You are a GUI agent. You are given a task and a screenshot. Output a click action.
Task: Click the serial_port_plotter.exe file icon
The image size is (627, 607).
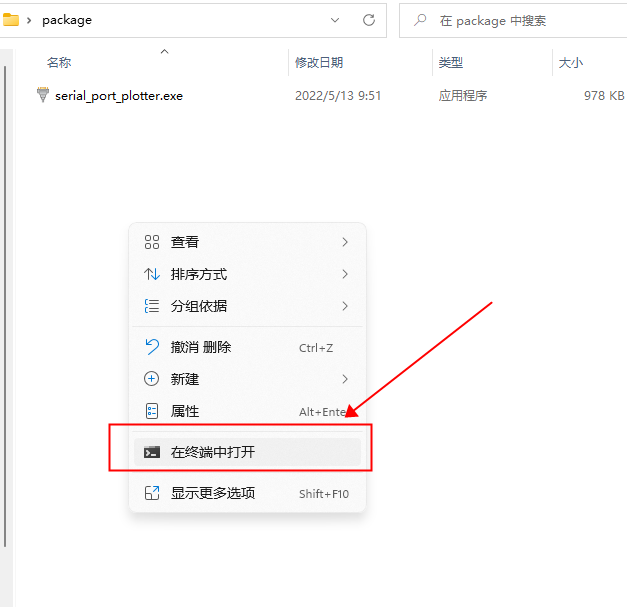[x=43, y=95]
